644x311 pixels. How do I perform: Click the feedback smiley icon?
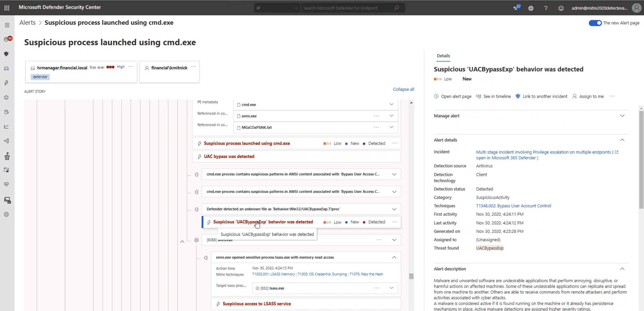561,8
